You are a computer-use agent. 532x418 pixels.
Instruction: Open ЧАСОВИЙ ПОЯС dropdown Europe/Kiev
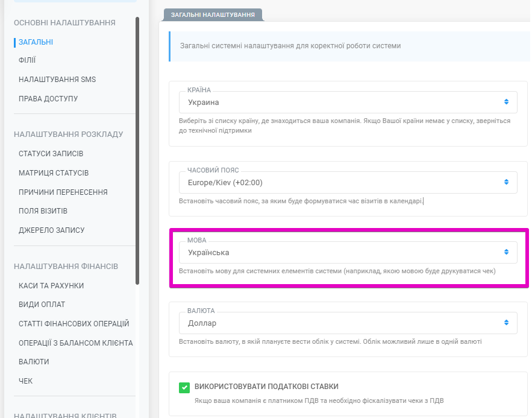click(x=348, y=182)
